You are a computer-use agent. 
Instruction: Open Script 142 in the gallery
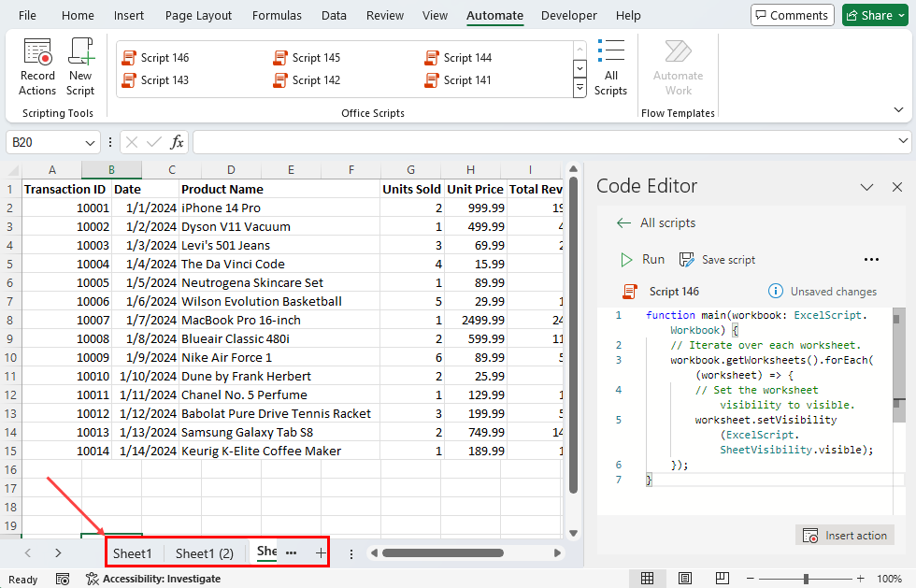coord(307,80)
